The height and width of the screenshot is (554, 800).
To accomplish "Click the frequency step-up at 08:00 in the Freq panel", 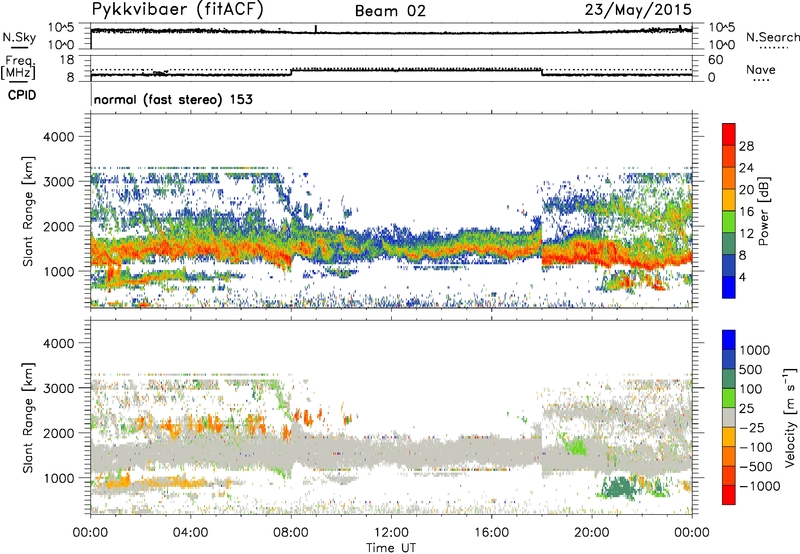I will (x=291, y=72).
